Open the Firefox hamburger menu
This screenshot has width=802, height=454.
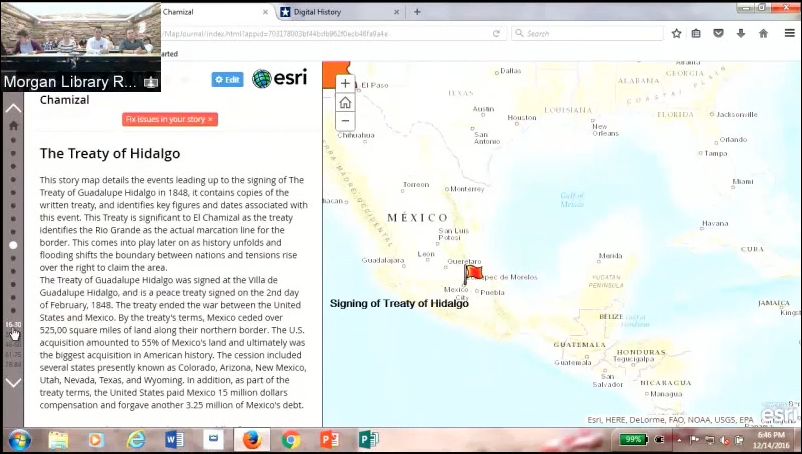(787, 33)
